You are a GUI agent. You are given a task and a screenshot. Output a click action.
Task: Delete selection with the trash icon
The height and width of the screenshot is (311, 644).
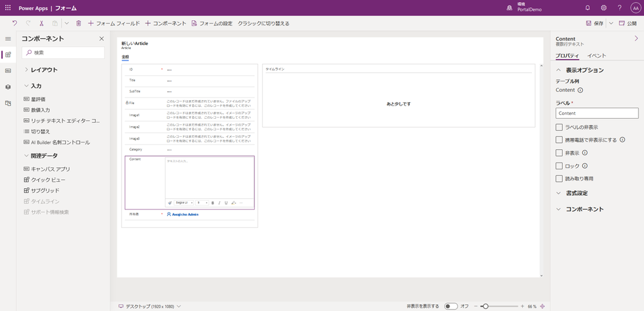(78, 24)
